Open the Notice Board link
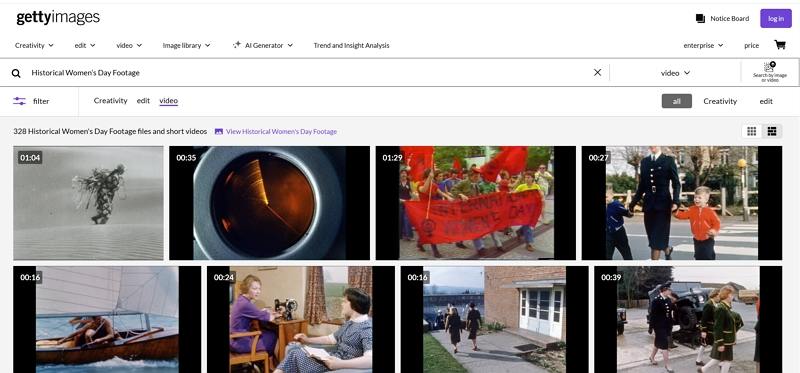The image size is (800, 373). pyautogui.click(x=730, y=18)
